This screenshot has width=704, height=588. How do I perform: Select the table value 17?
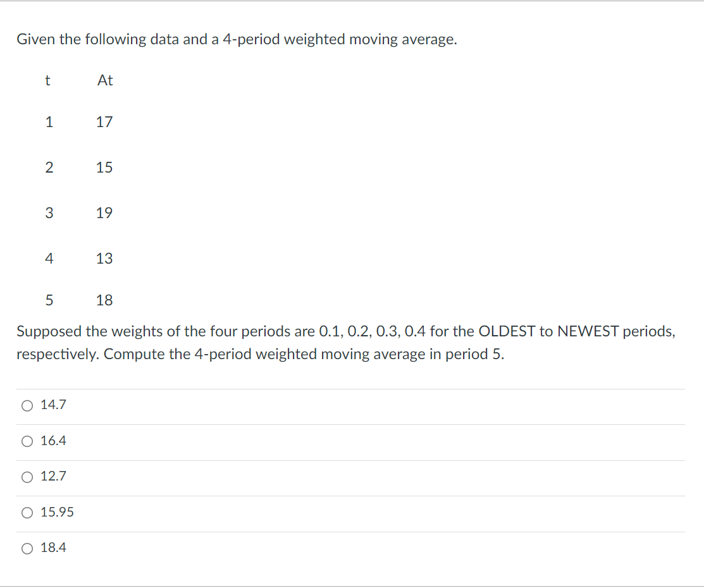105,122
